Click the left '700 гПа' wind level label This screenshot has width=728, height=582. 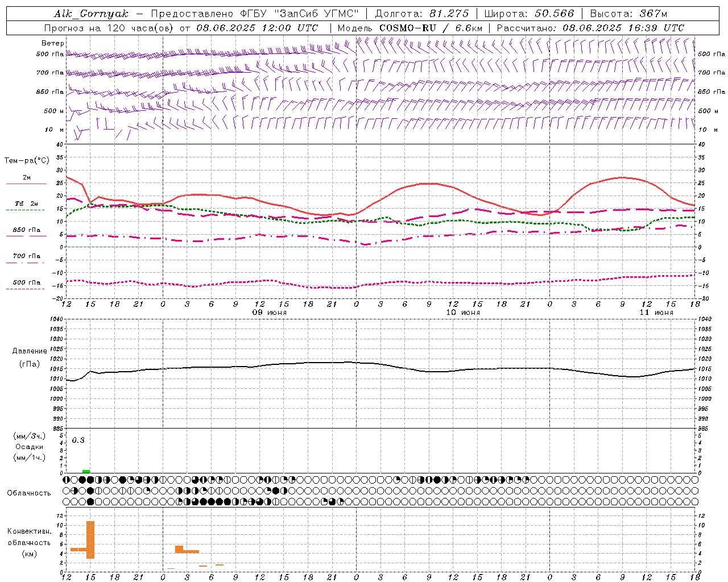(50, 73)
